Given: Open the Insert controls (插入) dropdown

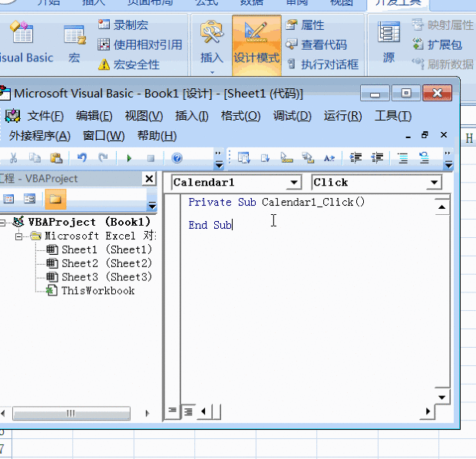Looking at the screenshot, I should click(212, 45).
